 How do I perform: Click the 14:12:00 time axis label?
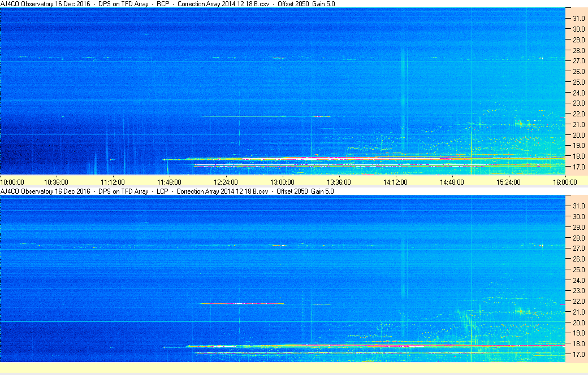395,182
